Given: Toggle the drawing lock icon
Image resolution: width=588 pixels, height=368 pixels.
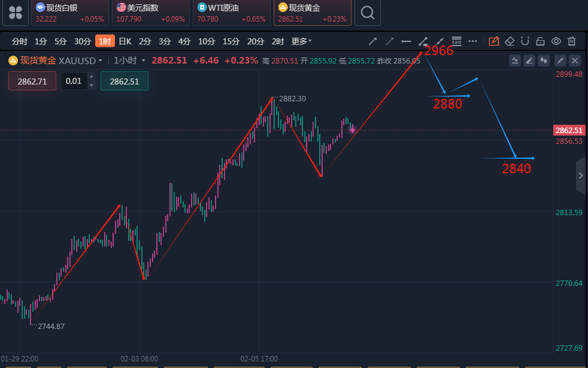Looking at the screenshot, I should (x=540, y=41).
